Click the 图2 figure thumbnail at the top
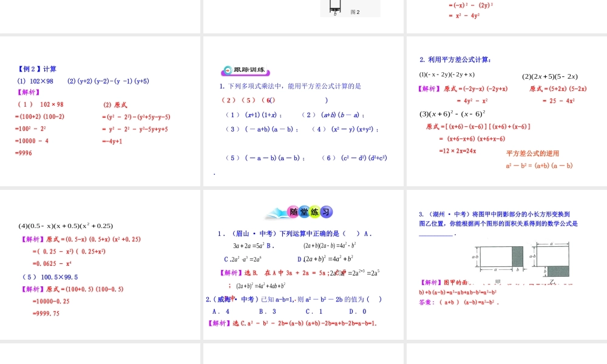 pyautogui.click(x=349, y=7)
